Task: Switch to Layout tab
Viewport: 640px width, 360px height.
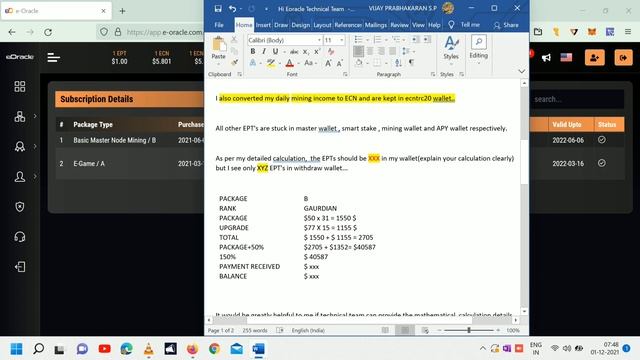Action: 322,25
